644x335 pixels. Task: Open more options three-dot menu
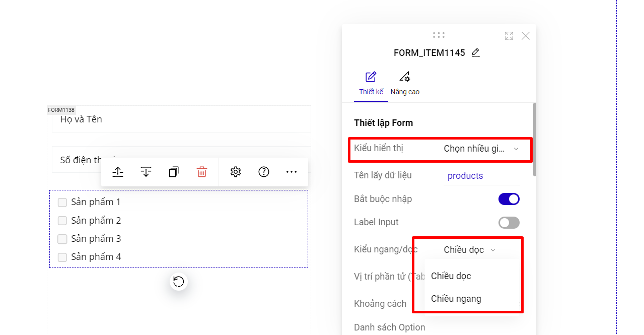click(x=292, y=172)
